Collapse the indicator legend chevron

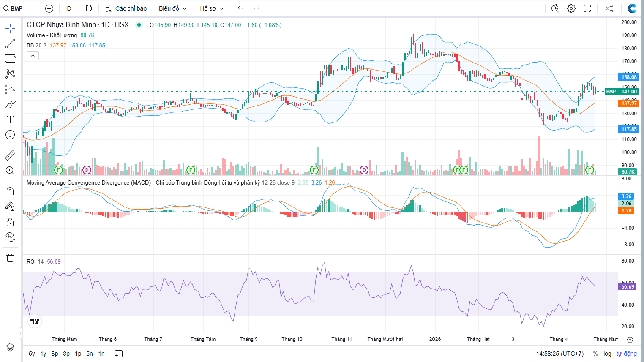point(33,55)
